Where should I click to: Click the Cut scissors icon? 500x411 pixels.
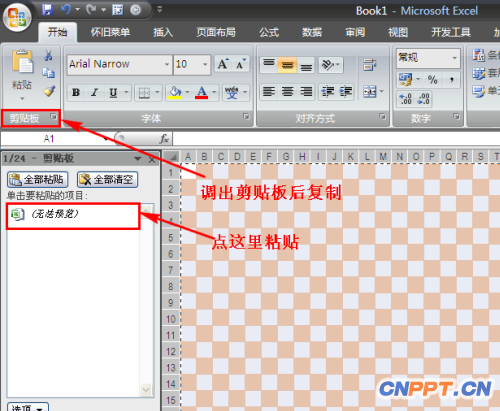coord(48,55)
